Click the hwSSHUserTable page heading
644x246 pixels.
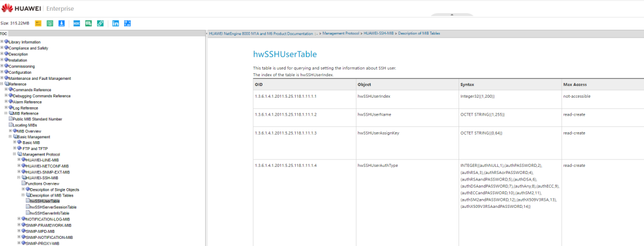tap(284, 54)
